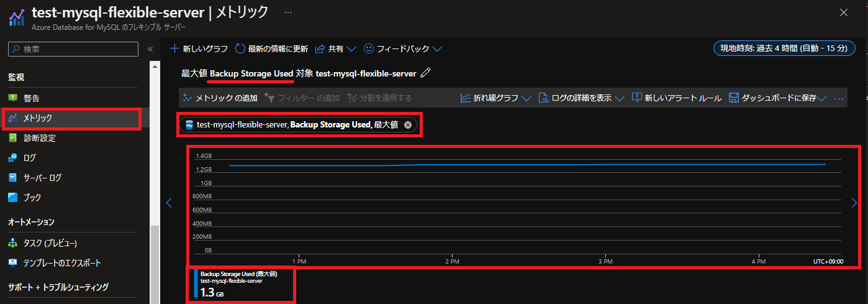Screen dimensions: 868x304
Task: Click the ログ icon
Action: click(13, 158)
